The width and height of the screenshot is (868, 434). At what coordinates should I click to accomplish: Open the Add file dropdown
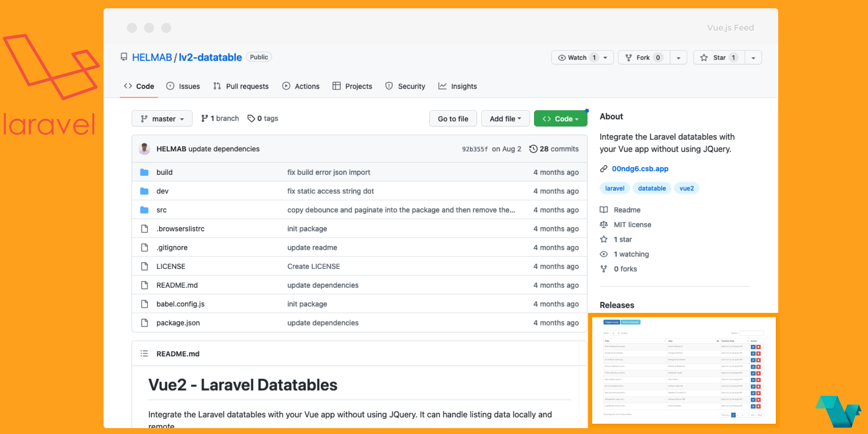coord(505,118)
